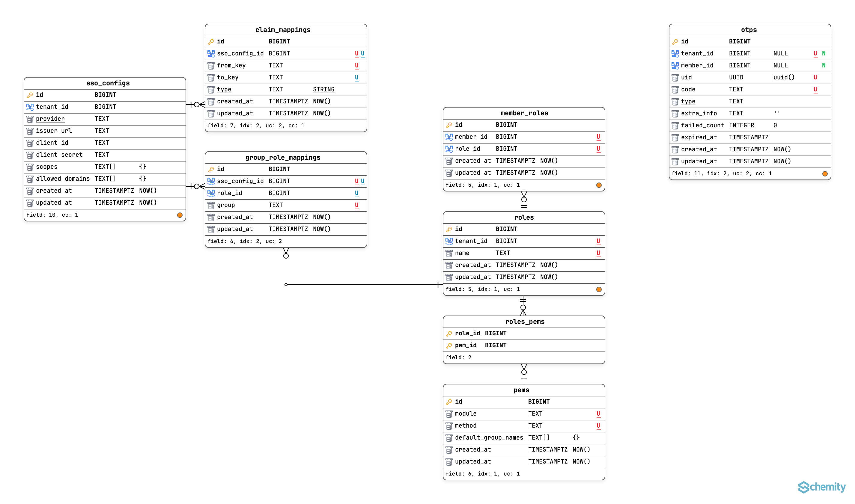Click the uuid() default value in otps
Image resolution: width=855 pixels, height=504 pixels.
(784, 78)
